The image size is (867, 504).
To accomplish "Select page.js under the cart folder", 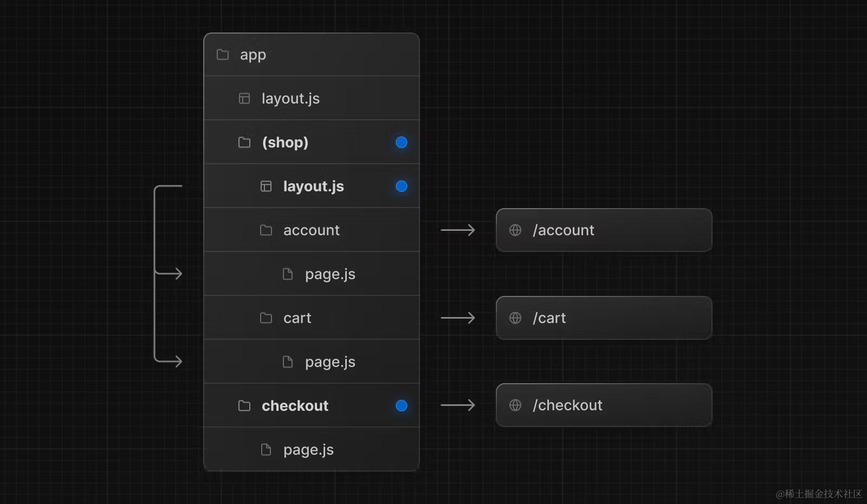I will 329,362.
